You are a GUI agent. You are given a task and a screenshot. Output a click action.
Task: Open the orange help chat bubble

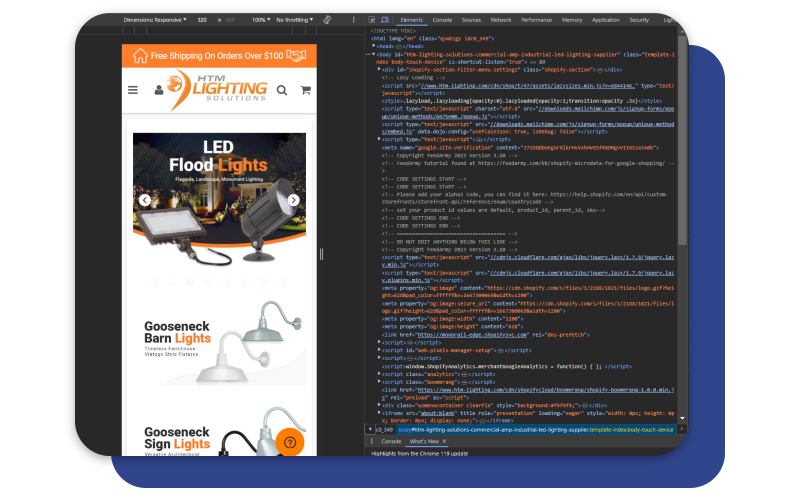coord(290,442)
